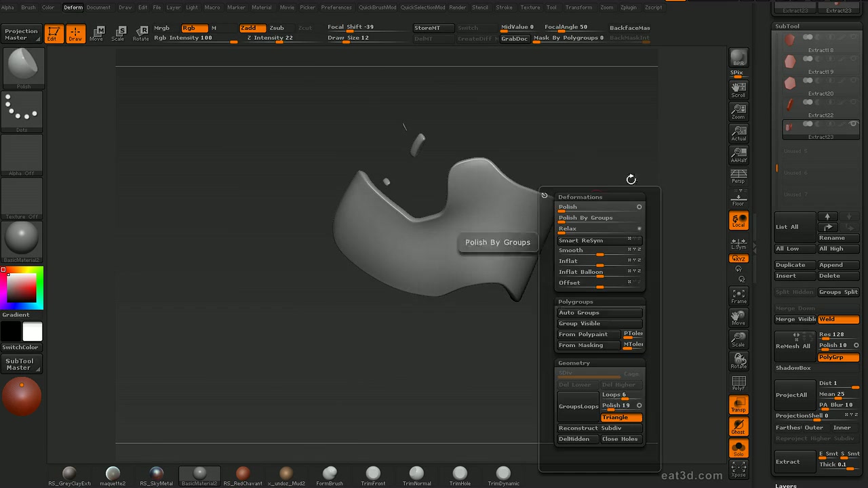Viewport: 868px width, 488px height.
Task: Open the Deform menu
Action: [x=73, y=7]
